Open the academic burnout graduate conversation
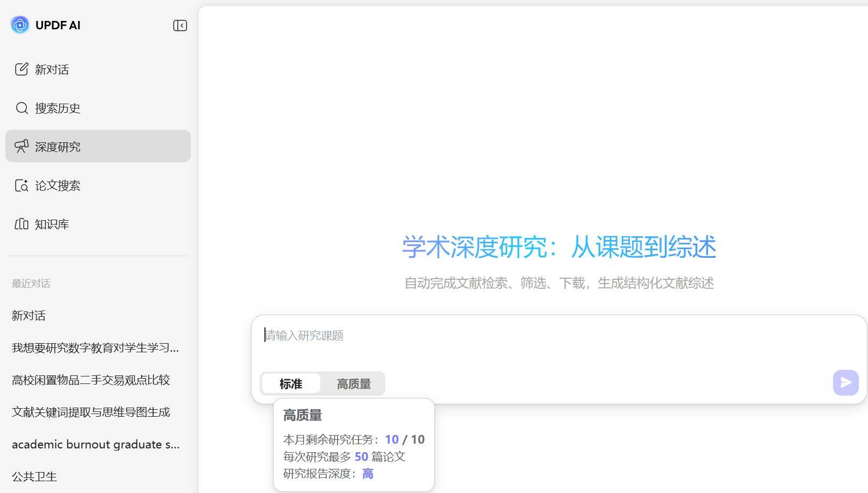Screen dimensions: 868x493 [x=96, y=445]
